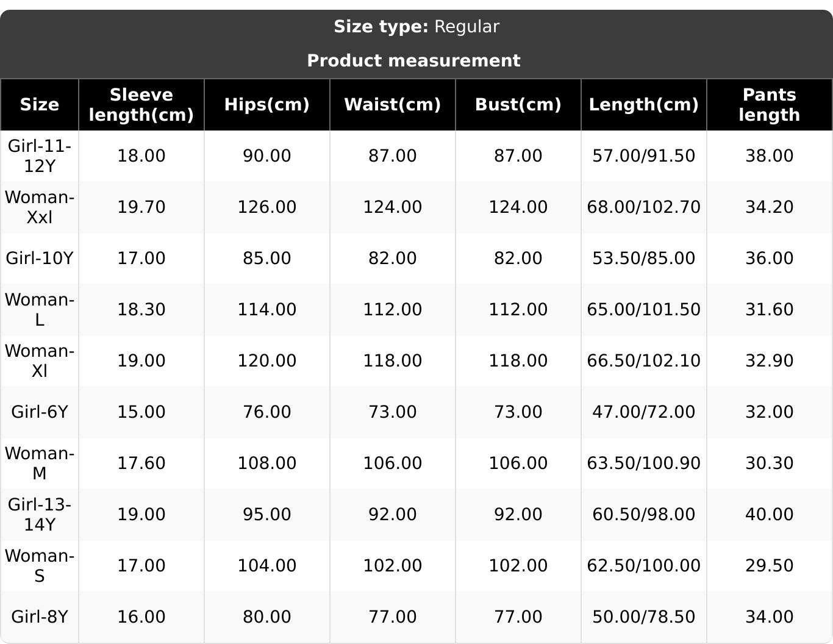The image size is (833, 644).
Task: Click the Woman-S bust value 102.00
Action: click(518, 565)
